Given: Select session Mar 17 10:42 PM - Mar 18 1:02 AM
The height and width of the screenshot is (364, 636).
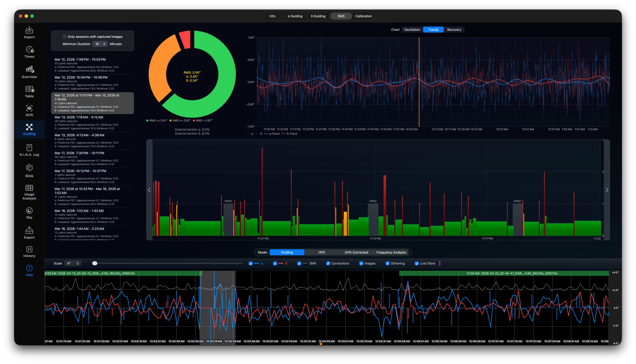Looking at the screenshot, I should click(x=92, y=197).
